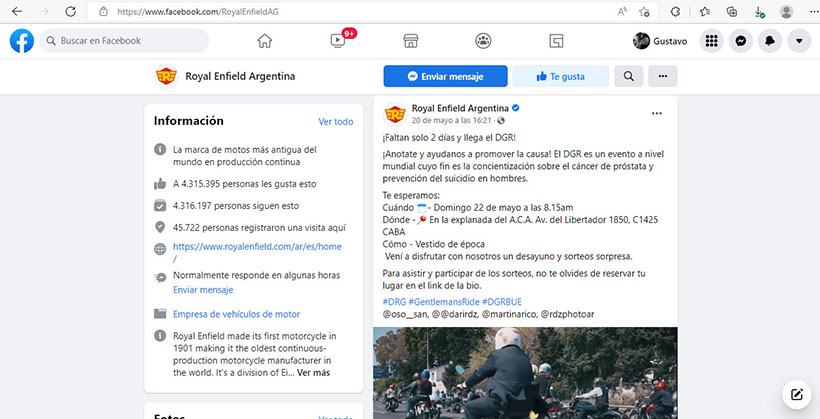This screenshot has height=419, width=820.
Task: Open the Marketplace icon
Action: [x=410, y=41]
